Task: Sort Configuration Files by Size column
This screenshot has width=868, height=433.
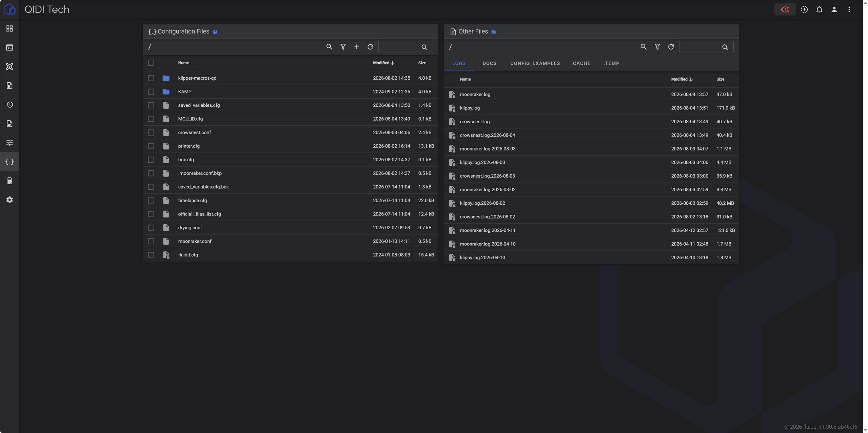Action: click(422, 63)
